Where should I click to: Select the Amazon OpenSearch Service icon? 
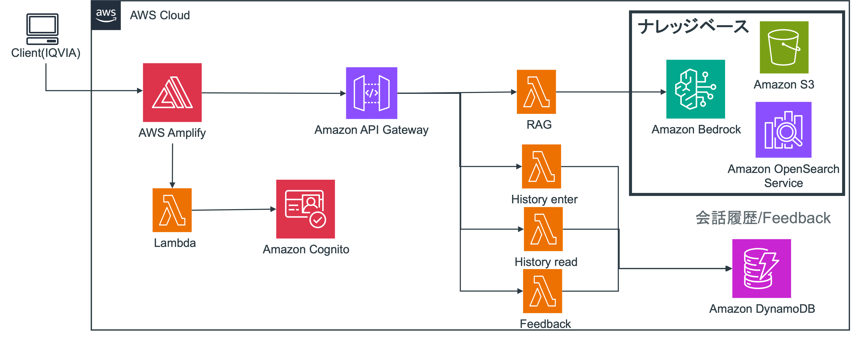[x=783, y=130]
